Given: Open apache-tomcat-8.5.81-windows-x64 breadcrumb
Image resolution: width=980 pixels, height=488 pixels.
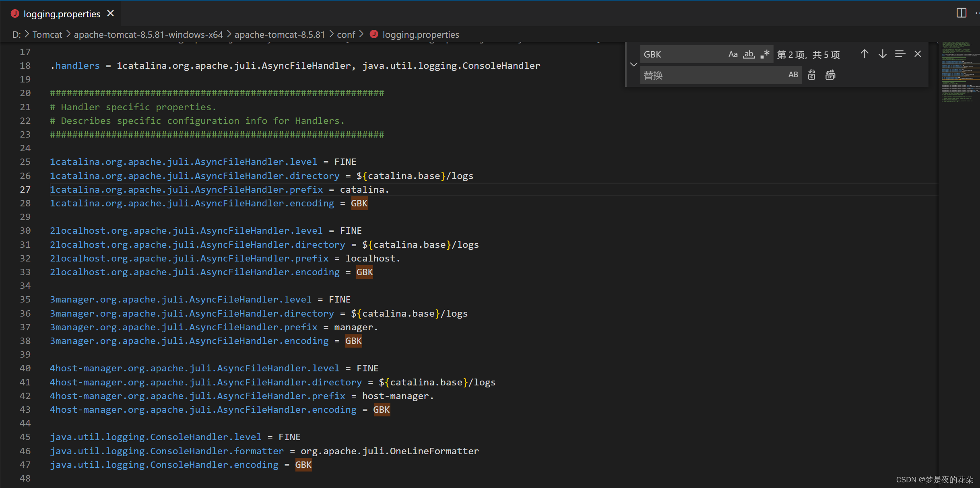Looking at the screenshot, I should 148,35.
